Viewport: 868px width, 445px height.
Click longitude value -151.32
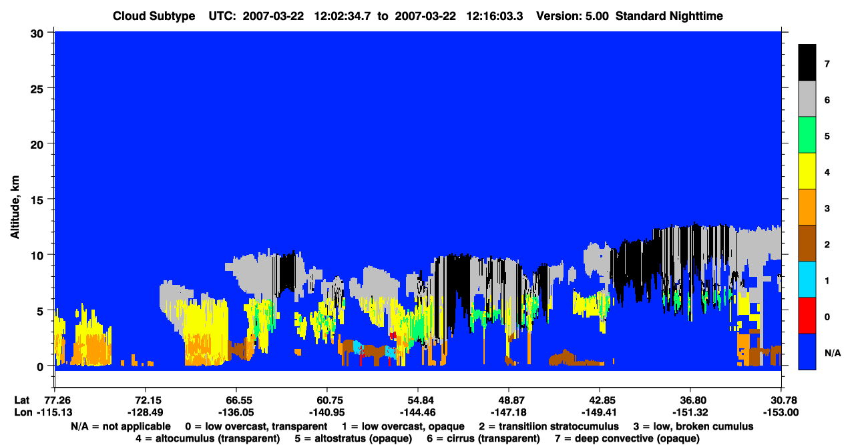click(690, 412)
